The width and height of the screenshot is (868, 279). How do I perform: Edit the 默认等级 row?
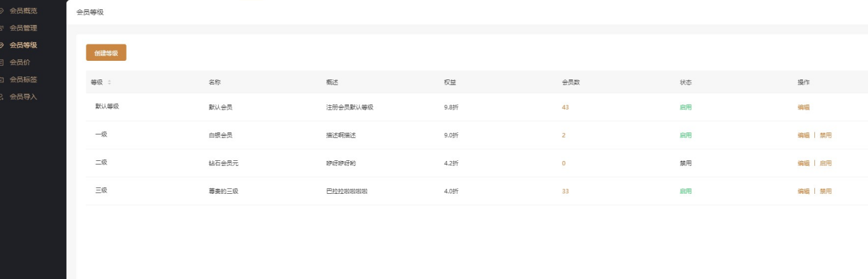804,107
